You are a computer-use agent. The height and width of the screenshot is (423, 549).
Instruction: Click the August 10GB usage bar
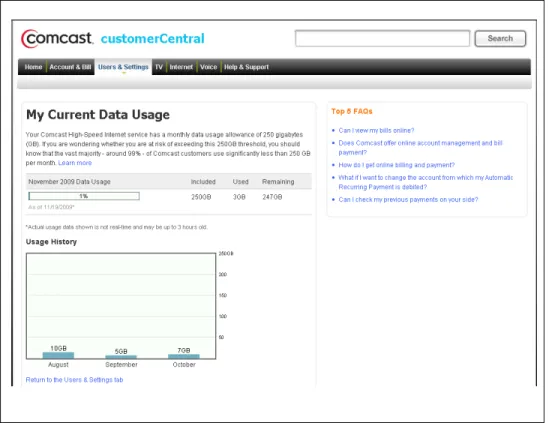point(58,355)
